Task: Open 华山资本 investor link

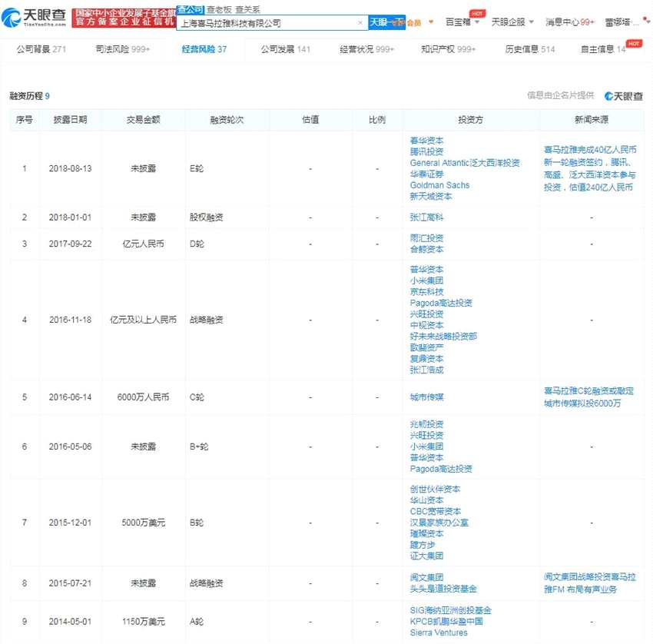Action: click(x=426, y=500)
